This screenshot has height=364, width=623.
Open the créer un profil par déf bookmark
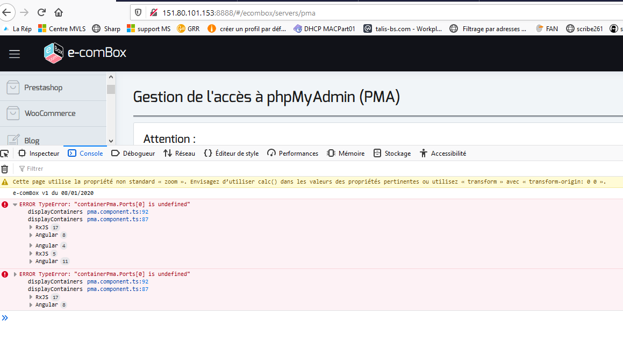(247, 28)
